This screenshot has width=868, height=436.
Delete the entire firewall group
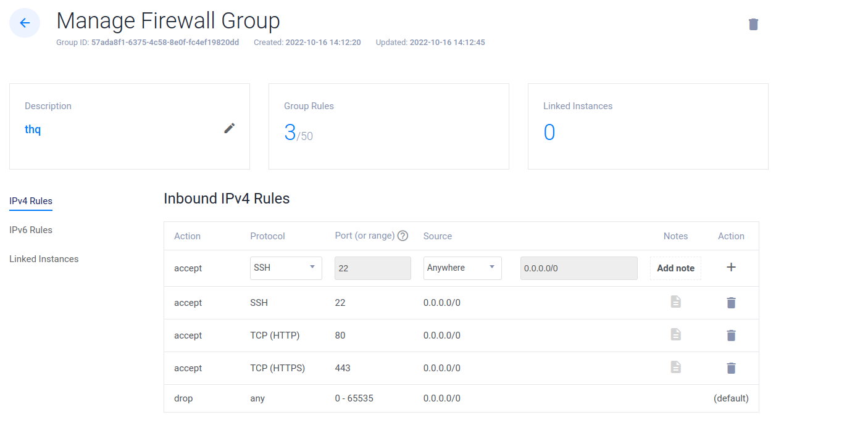(x=753, y=24)
